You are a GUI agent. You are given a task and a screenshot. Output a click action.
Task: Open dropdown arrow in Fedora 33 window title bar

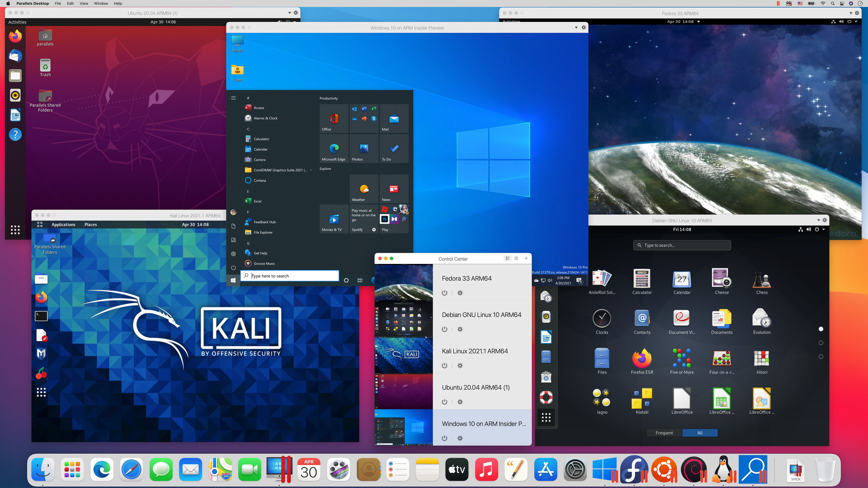[x=850, y=13]
